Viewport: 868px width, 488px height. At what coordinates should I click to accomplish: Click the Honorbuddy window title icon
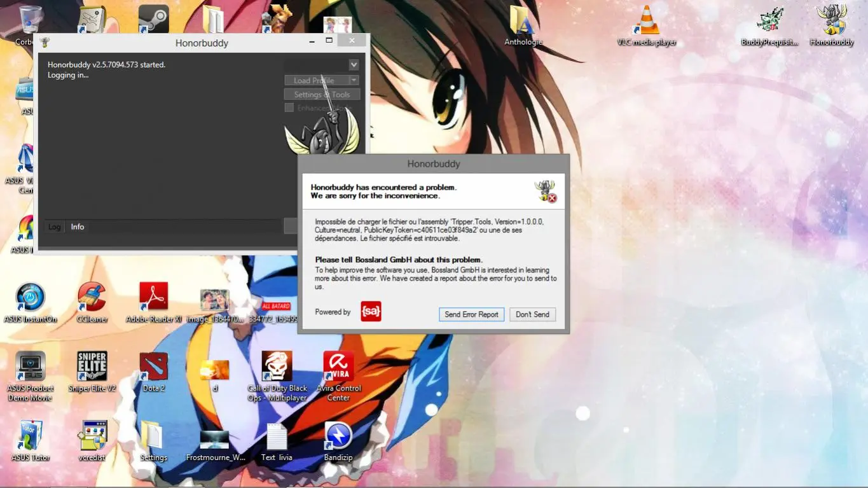point(45,43)
